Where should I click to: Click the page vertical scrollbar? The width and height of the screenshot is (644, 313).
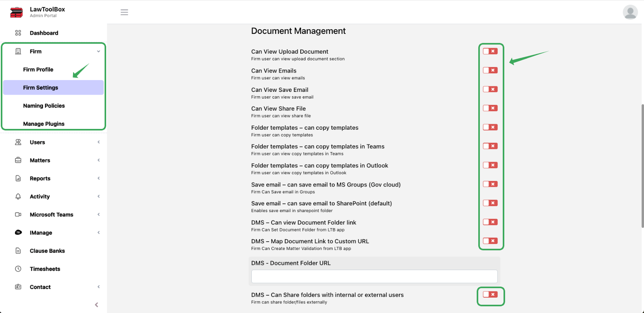coord(642,166)
